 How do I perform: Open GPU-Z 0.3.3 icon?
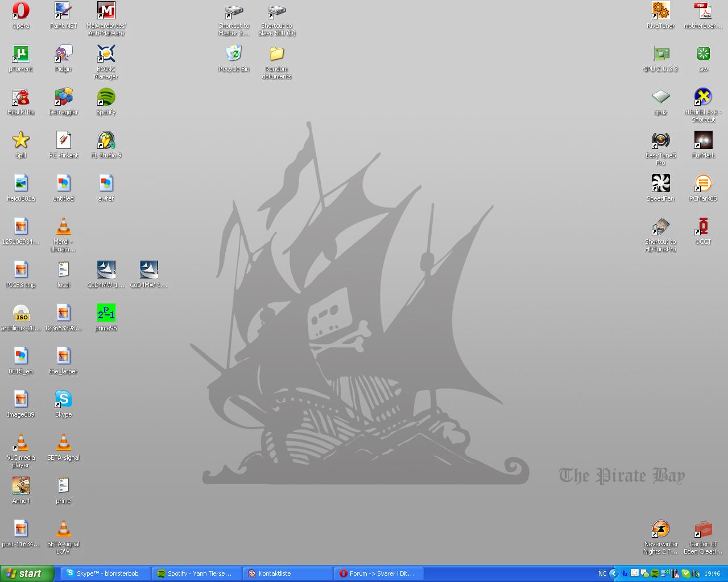[660, 59]
